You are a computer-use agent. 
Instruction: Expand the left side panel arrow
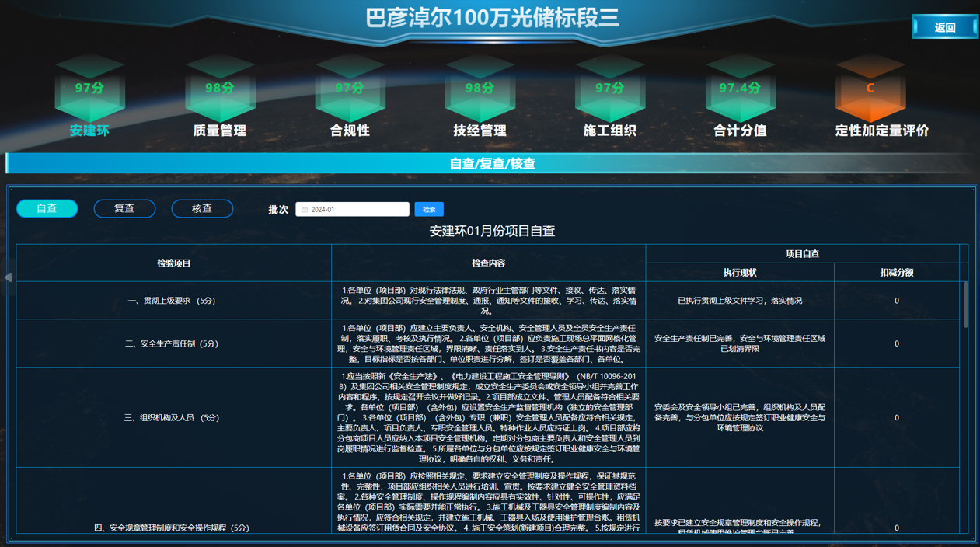tap(8, 277)
